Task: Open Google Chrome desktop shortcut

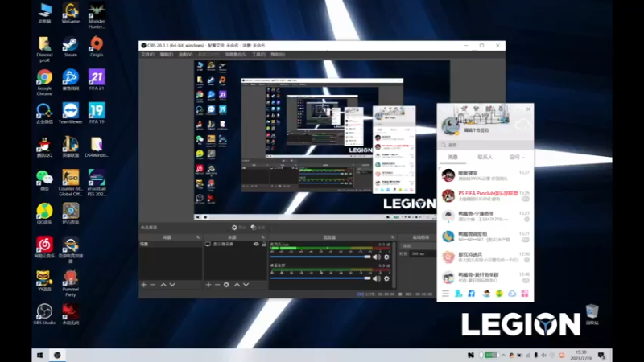Action: pyautogui.click(x=44, y=83)
